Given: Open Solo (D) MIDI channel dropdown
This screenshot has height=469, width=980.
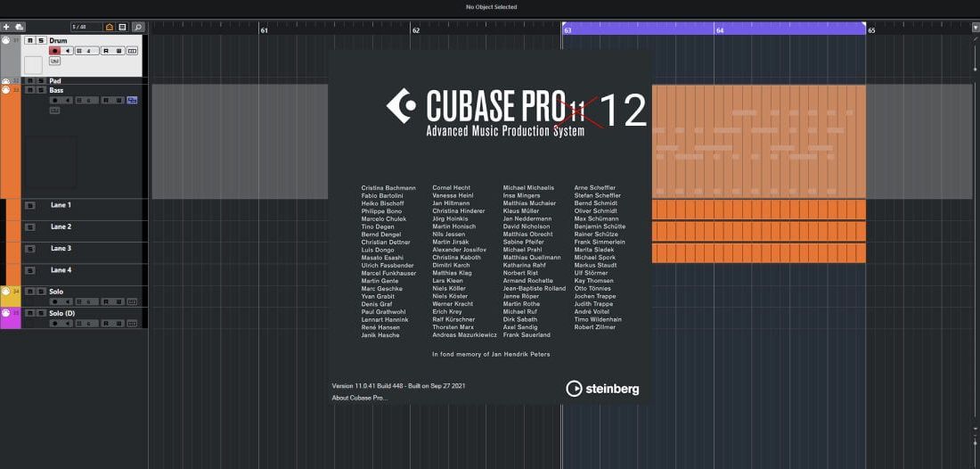Looking at the screenshot, I should click(87, 324).
